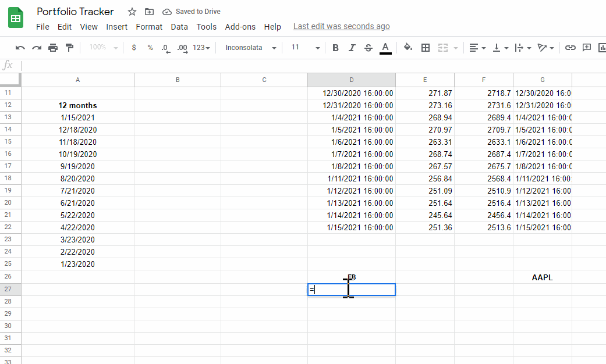Click the 273.16 cell
Screen dimensions: 606x364
(x=425, y=105)
